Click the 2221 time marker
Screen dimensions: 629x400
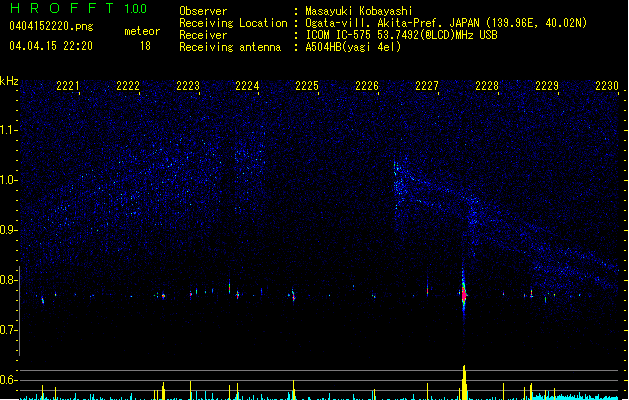tap(68, 86)
